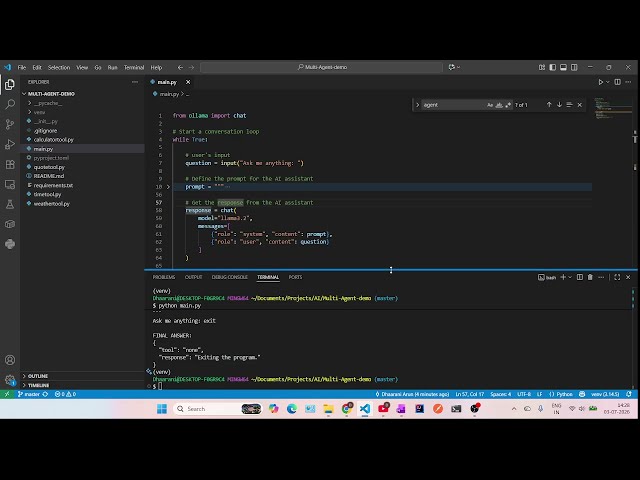Image resolution: width=640 pixels, height=480 pixels.
Task: Open the Testing flask view
Action: click(10, 204)
